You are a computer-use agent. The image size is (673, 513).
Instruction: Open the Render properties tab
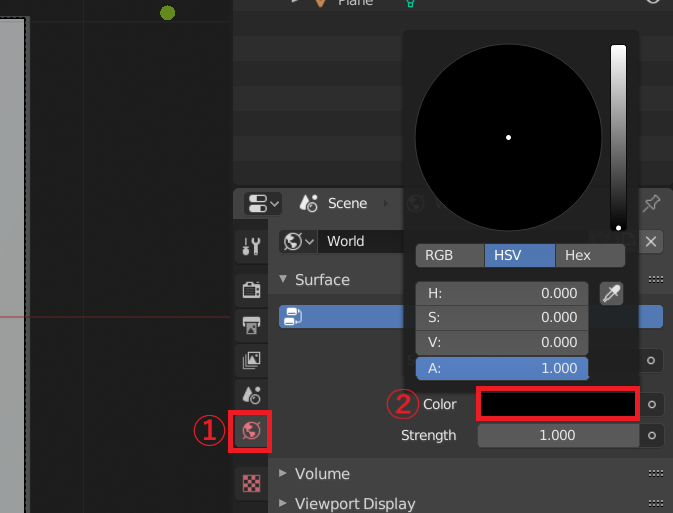tap(251, 290)
